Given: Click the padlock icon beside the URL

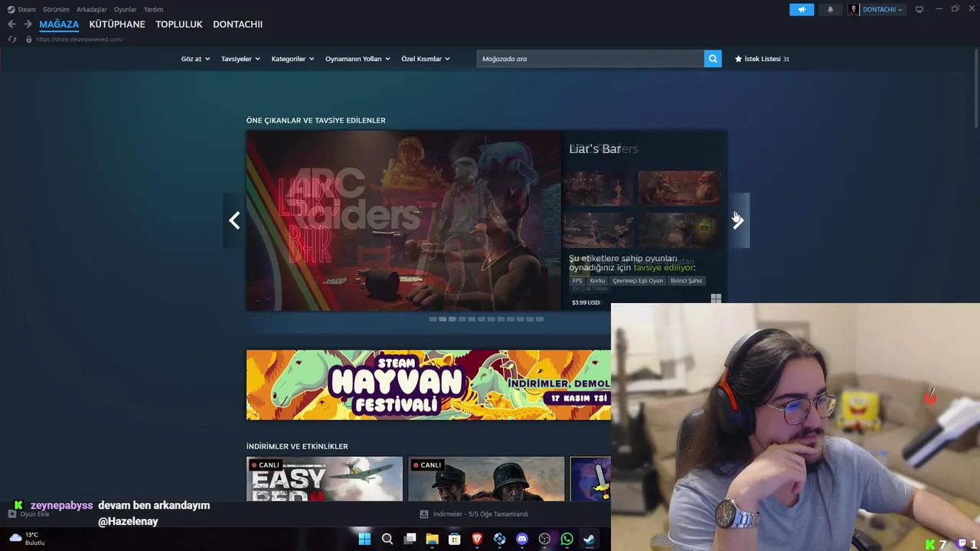Looking at the screenshot, I should point(29,39).
